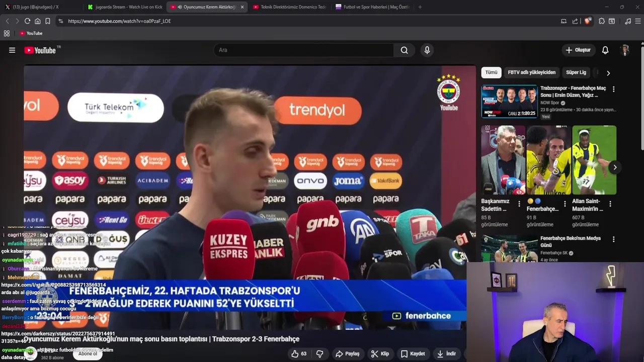This screenshot has height=362, width=644.
Task: Share the video with Paylaş
Action: (348, 354)
